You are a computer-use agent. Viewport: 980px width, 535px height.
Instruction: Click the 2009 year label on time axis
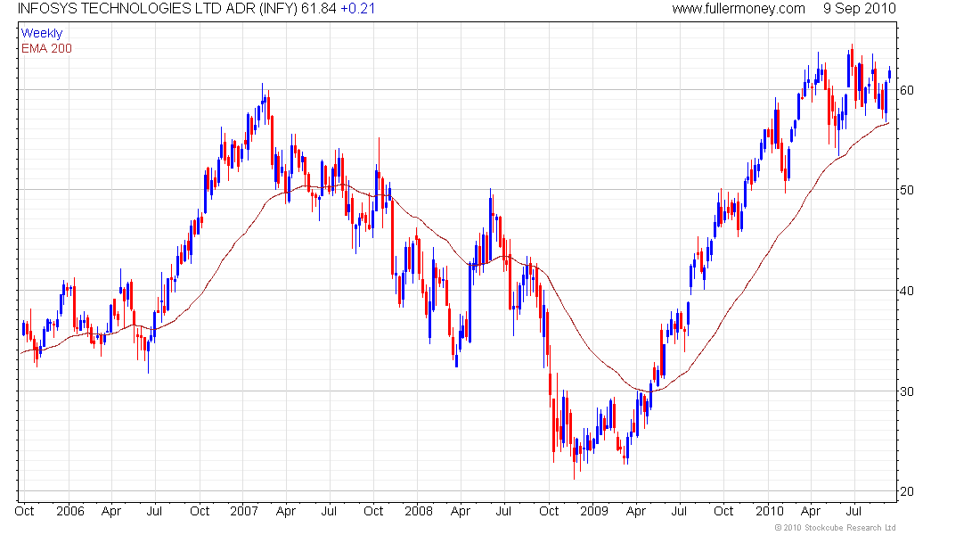tap(593, 511)
